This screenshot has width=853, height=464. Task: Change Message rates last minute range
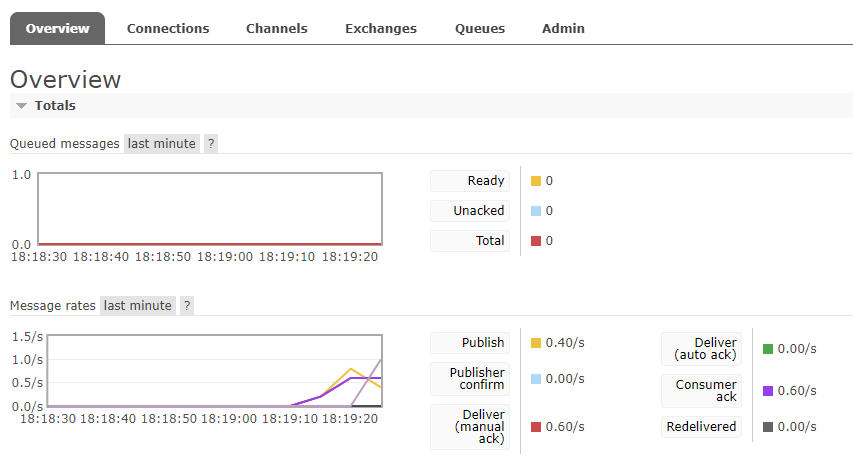pos(137,305)
